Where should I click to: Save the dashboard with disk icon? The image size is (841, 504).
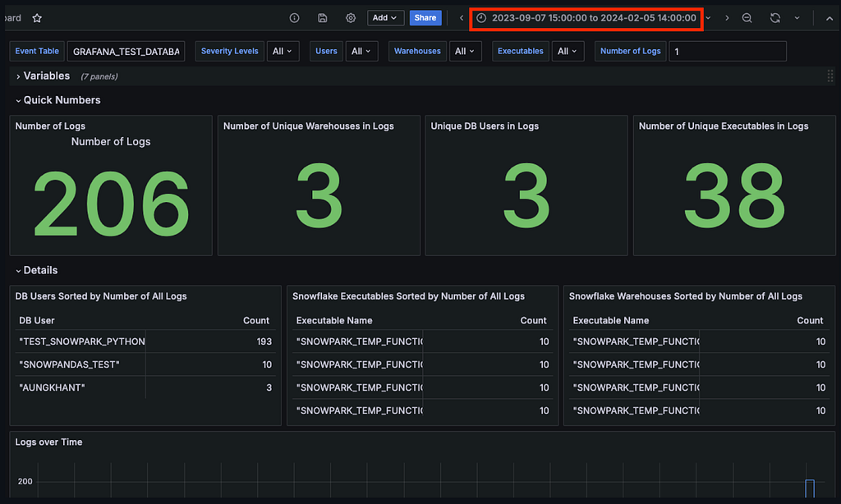pyautogui.click(x=322, y=18)
